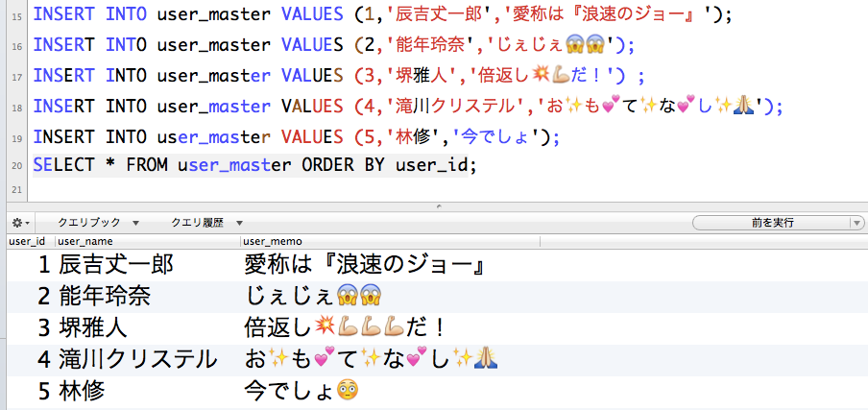
Task: Expand the クエリブック dropdown
Action: click(99, 223)
